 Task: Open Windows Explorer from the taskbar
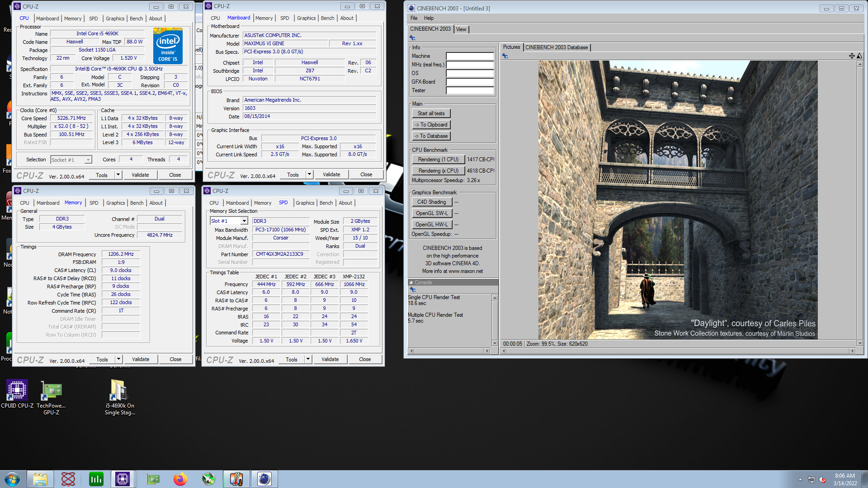tap(40, 479)
